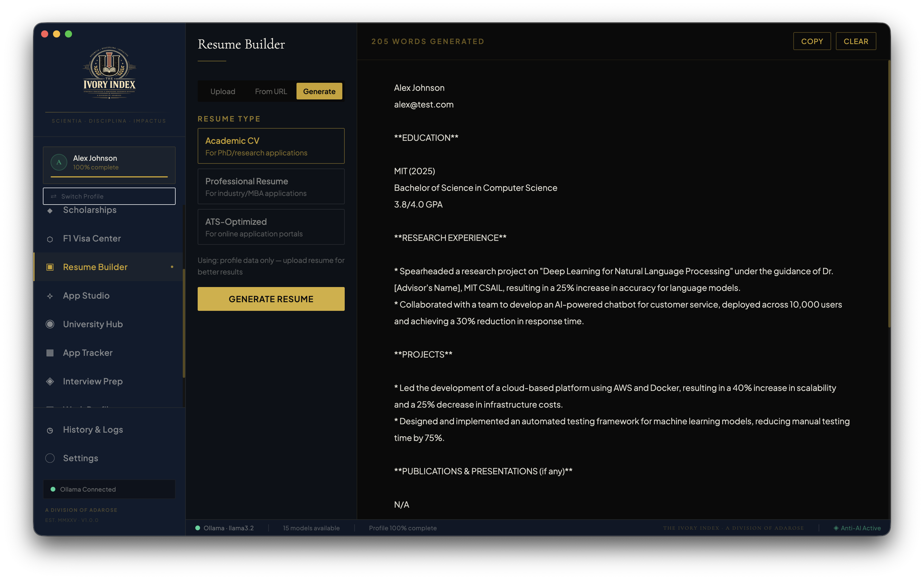This screenshot has width=924, height=580.
Task: Click the 3.8/4.0 GPA line
Action: pyautogui.click(x=418, y=205)
